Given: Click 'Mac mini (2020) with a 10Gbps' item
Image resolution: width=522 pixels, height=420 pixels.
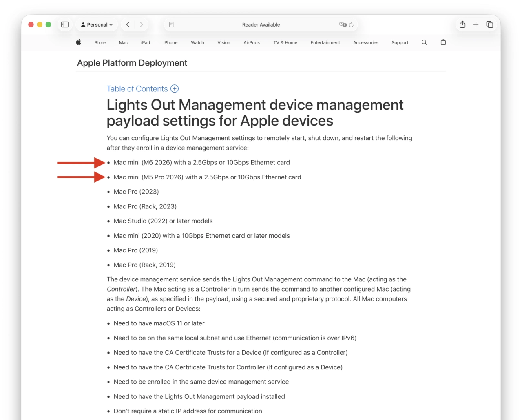Looking at the screenshot, I should coord(202,236).
